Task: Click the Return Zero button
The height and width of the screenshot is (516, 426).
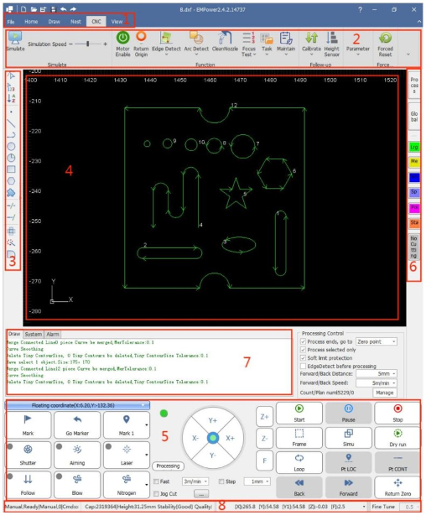Action: (397, 487)
